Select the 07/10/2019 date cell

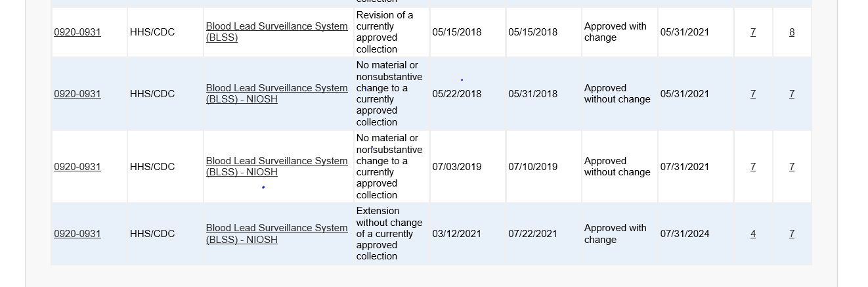533,167
